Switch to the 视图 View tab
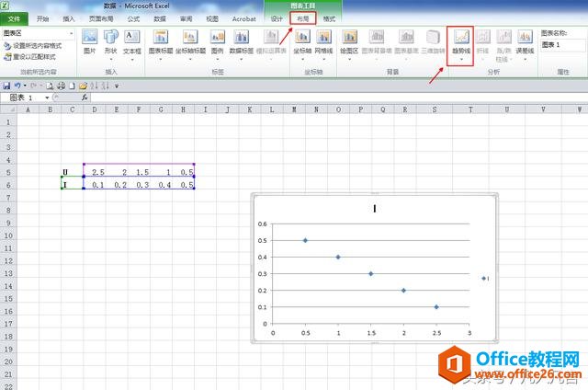The image size is (588, 390). pos(212,18)
